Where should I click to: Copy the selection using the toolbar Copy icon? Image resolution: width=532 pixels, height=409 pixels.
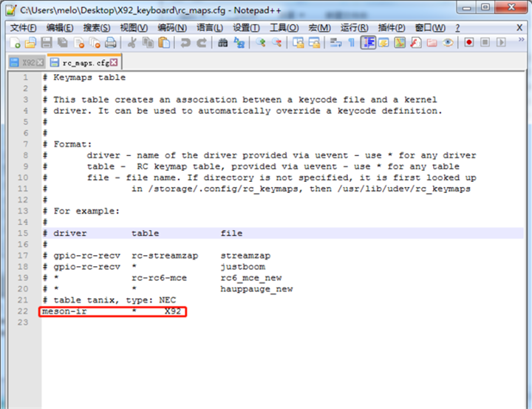(x=148, y=43)
